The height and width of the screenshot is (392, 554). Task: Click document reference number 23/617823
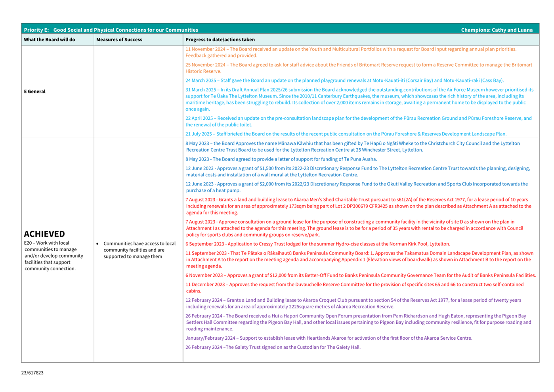point(32,373)
